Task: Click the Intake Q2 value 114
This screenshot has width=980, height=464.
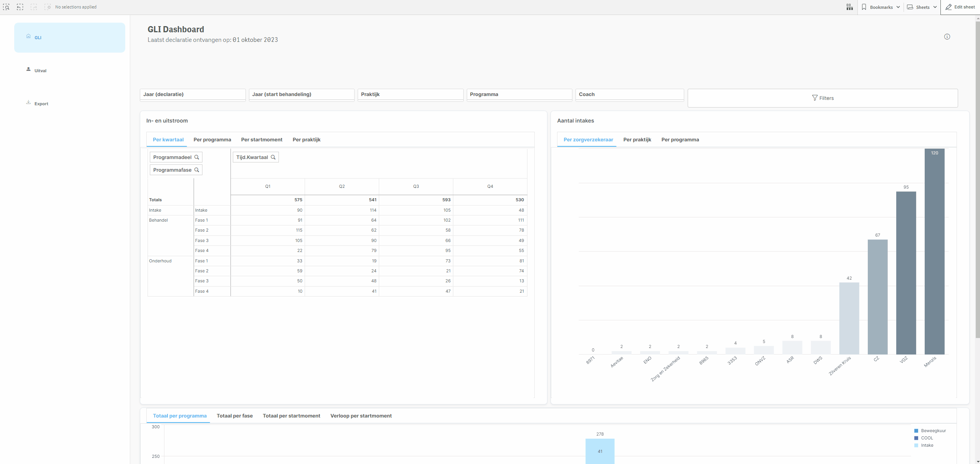Action: (x=373, y=210)
